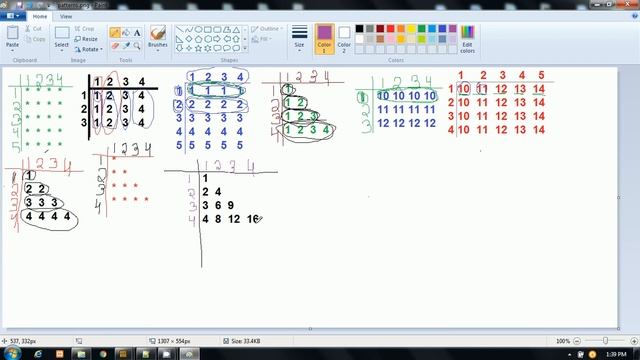Select the Magnifier tool

click(137, 45)
